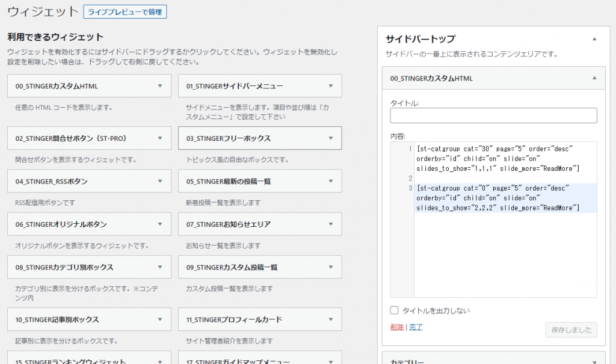Expand the 05_STINGER最新の投稿一覧 widget arrow

330,181
